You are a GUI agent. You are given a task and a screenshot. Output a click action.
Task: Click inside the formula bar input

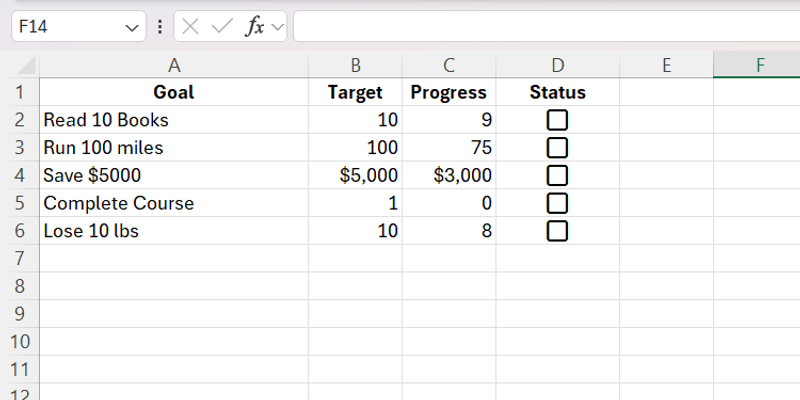(545, 27)
